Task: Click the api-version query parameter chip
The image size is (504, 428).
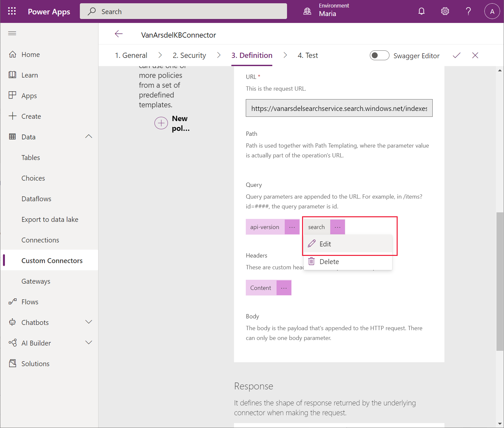Action: click(x=265, y=227)
